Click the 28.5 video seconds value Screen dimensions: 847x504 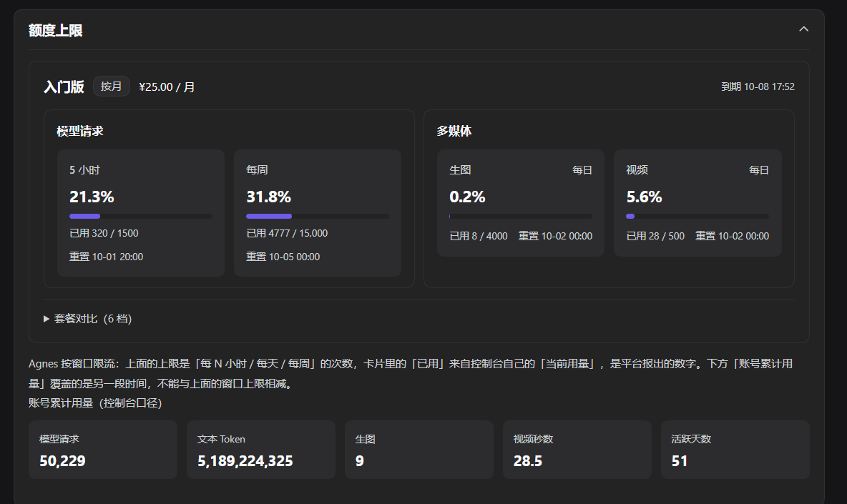pos(528,461)
